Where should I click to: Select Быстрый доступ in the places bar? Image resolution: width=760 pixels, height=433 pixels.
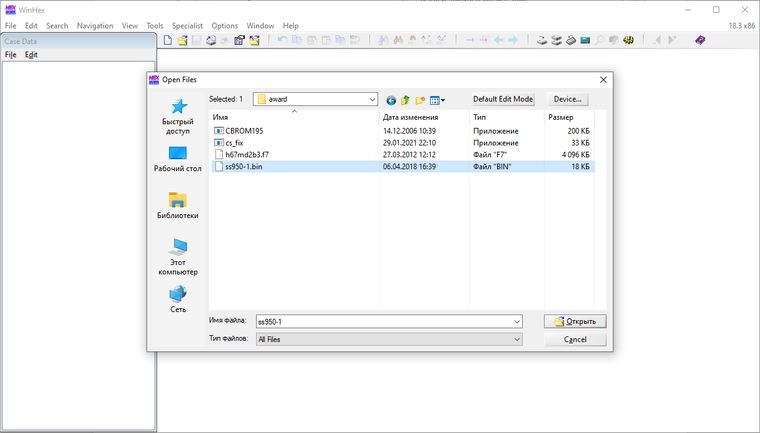pos(178,116)
